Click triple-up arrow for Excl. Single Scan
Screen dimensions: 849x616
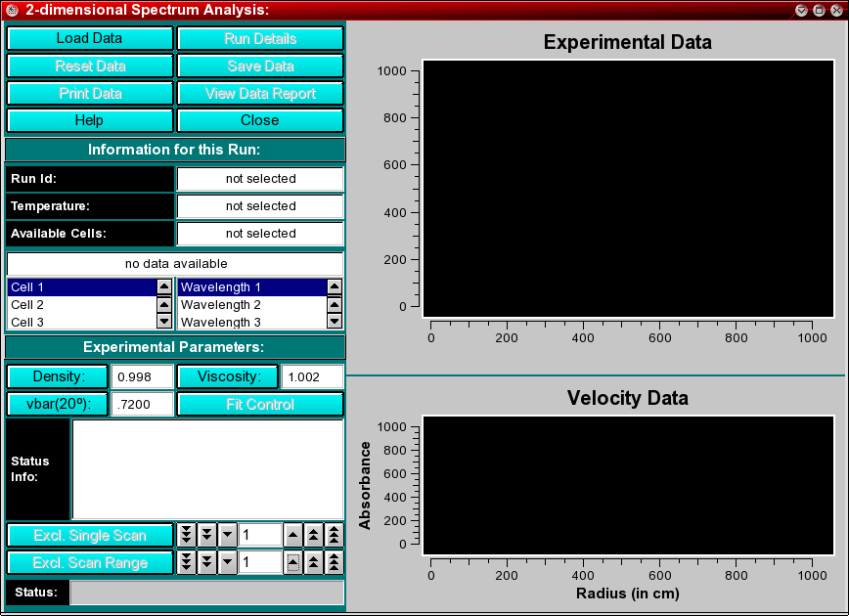point(334,535)
